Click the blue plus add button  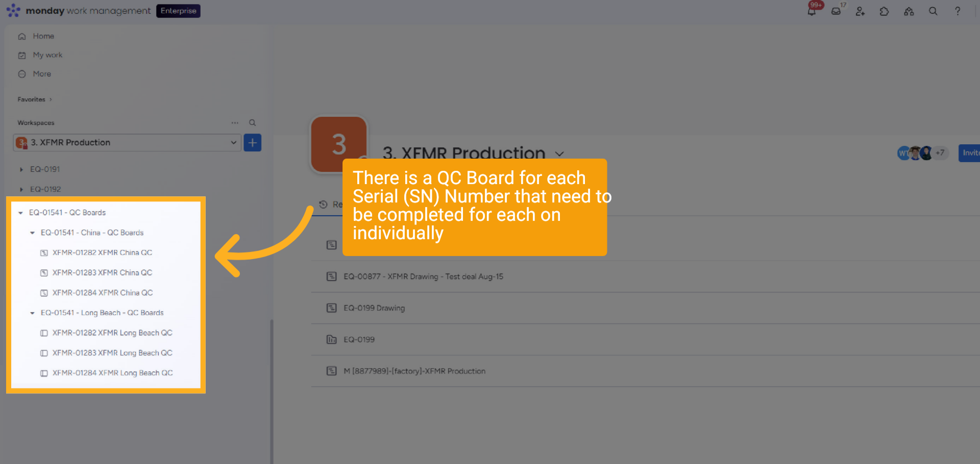pos(253,143)
